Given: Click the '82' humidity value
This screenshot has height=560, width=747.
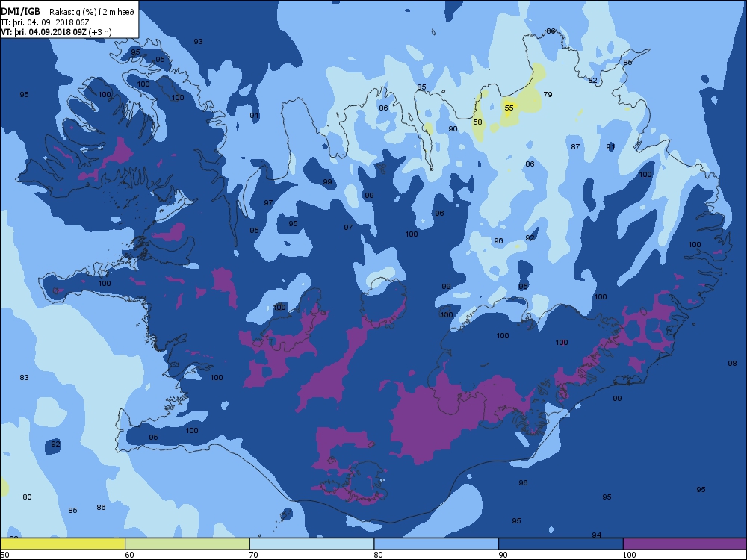Looking at the screenshot, I should point(592,80).
